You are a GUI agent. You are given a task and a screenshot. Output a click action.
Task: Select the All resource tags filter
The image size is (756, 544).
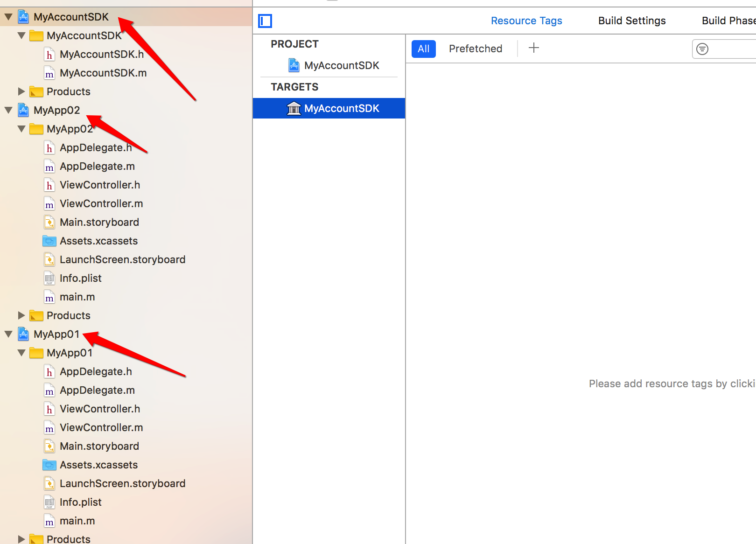(x=424, y=49)
